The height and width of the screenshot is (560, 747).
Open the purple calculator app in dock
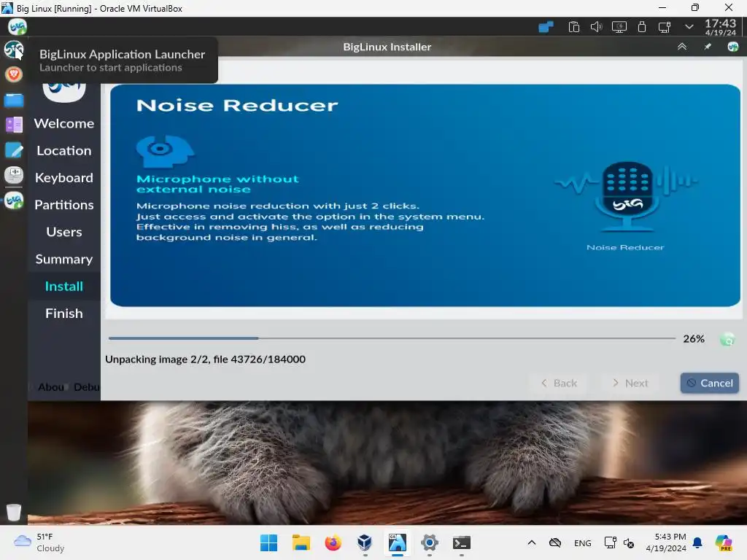(x=13, y=125)
